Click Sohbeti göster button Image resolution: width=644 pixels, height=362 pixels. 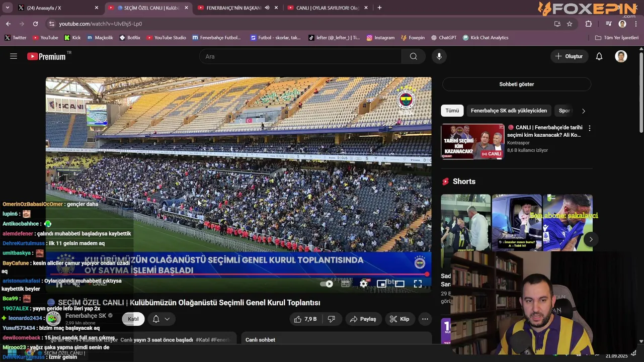[516, 84]
